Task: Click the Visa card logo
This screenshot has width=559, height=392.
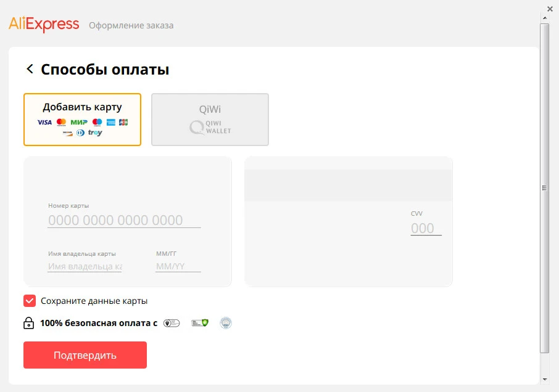Action: (x=44, y=123)
